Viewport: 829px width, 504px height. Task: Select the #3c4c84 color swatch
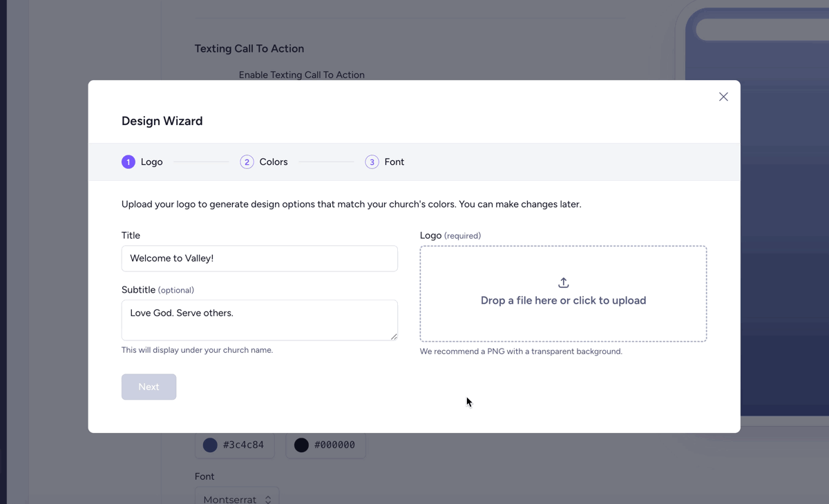235,445
